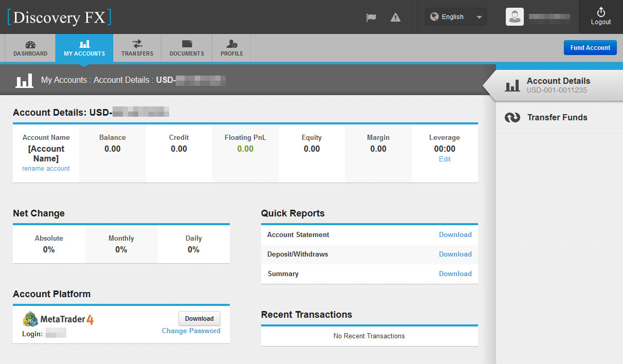Click the Account Details bar chart icon

coord(512,85)
